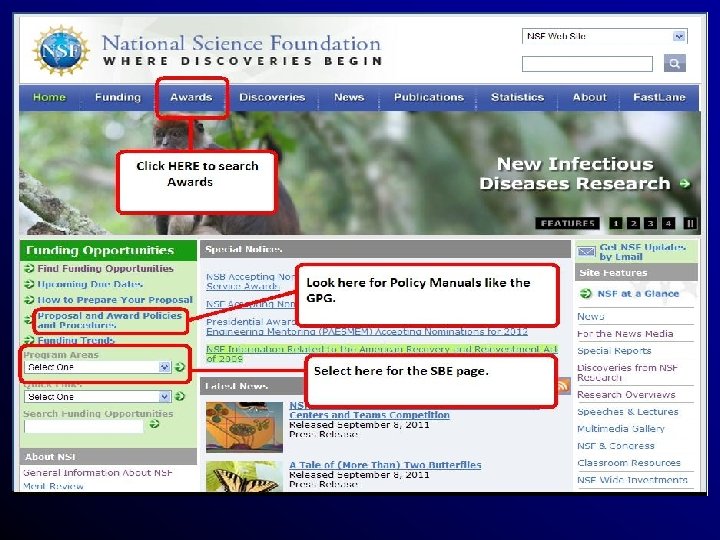
Task: Open NSF & Congress link
Action: [x=616, y=446]
